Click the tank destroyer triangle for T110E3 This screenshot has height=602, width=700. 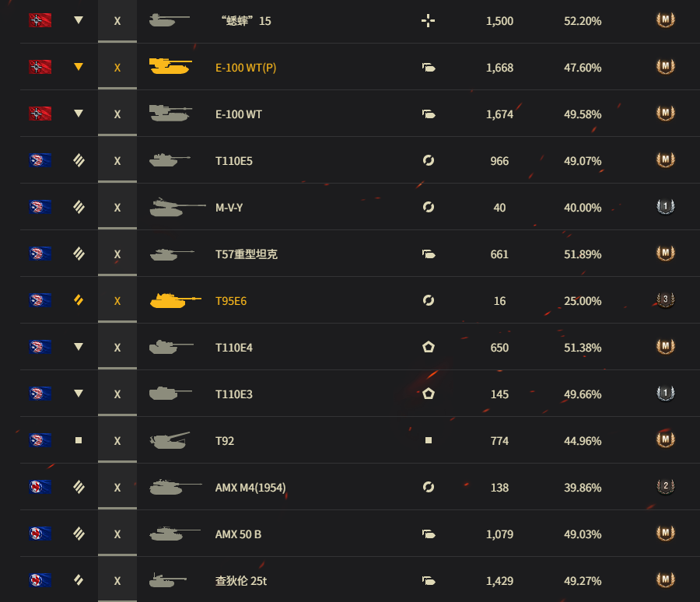point(79,394)
